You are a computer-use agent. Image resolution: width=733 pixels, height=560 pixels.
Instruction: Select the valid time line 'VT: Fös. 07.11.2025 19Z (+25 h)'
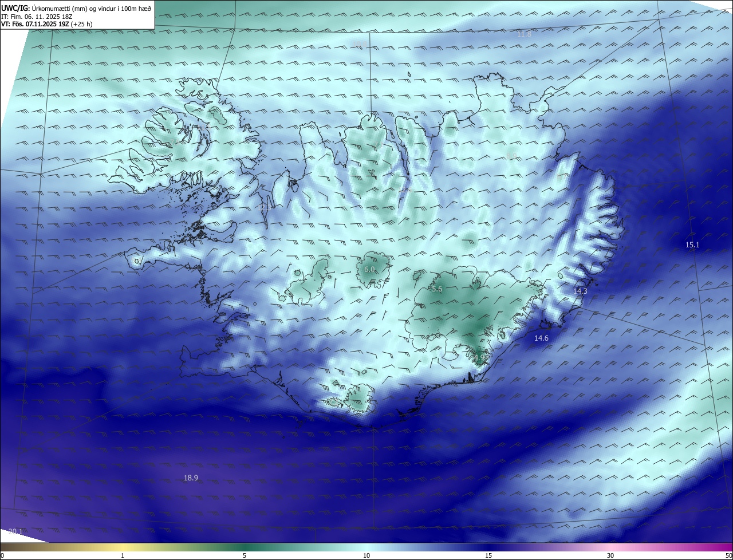47,24
